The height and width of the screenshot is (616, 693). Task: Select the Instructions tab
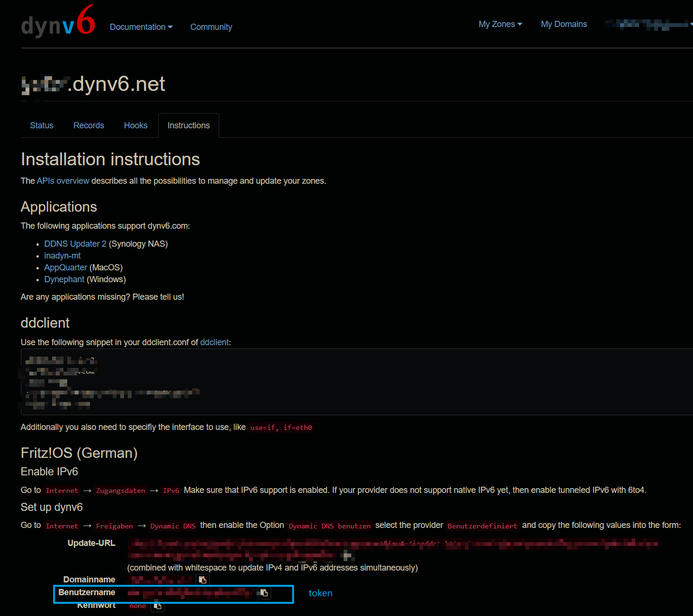coord(188,125)
